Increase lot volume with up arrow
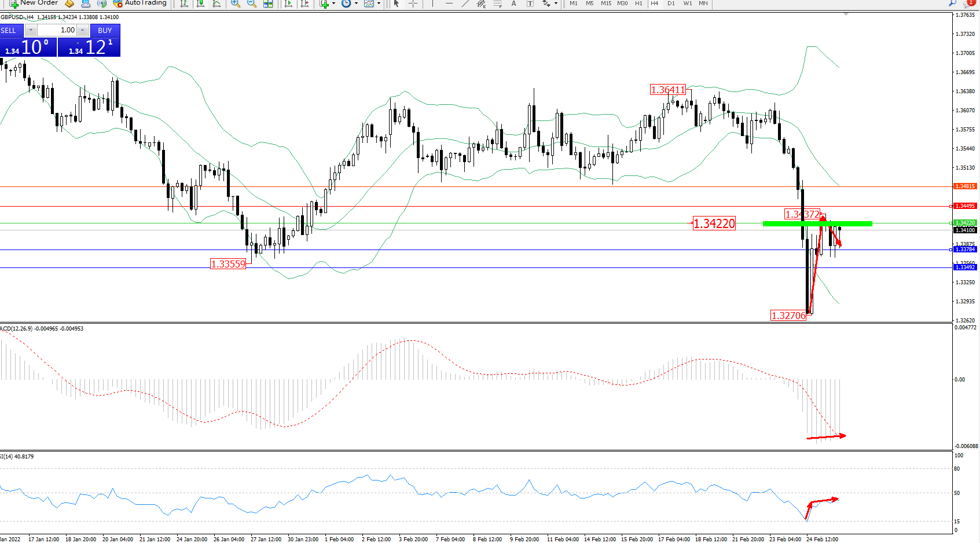 click(83, 30)
